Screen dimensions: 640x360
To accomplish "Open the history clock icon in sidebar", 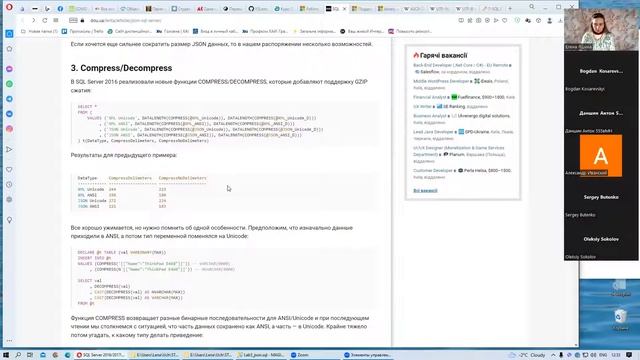I will coord(9,184).
